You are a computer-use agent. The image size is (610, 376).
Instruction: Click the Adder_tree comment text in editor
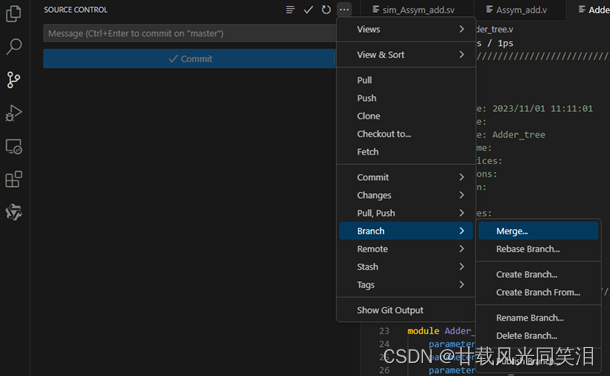click(x=519, y=135)
